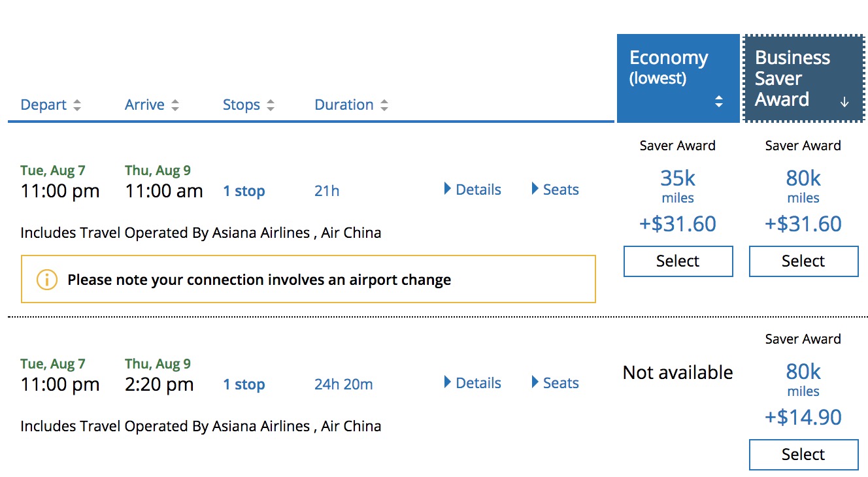Click the Depart column sort arrows icon
Screen dimensions: 868x477
pos(77,105)
